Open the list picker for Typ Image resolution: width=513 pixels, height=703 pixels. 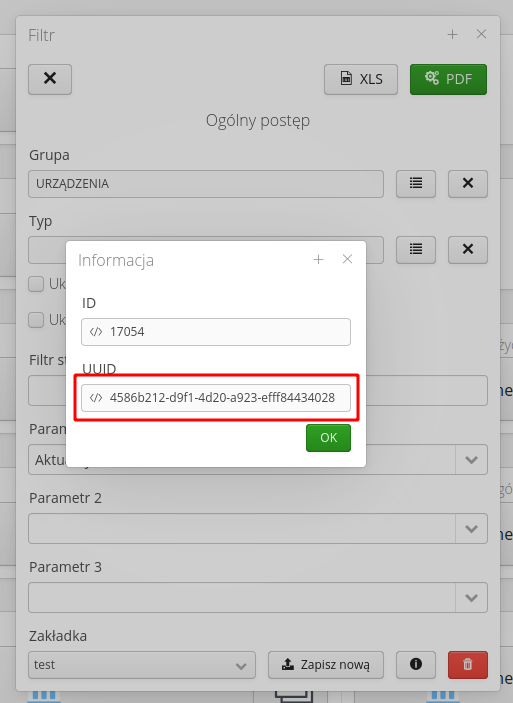pyautogui.click(x=416, y=249)
